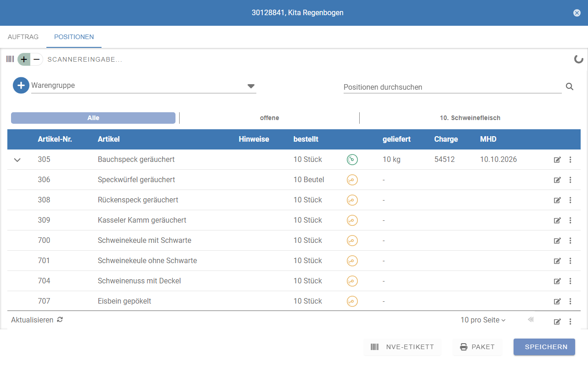
Task: Close the Kita Regenbogen dialog
Action: 577,13
